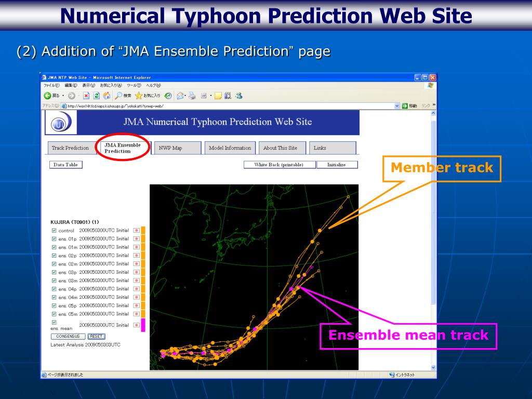The image size is (532, 399).
Task: Click the Initialize button
Action: click(337, 165)
